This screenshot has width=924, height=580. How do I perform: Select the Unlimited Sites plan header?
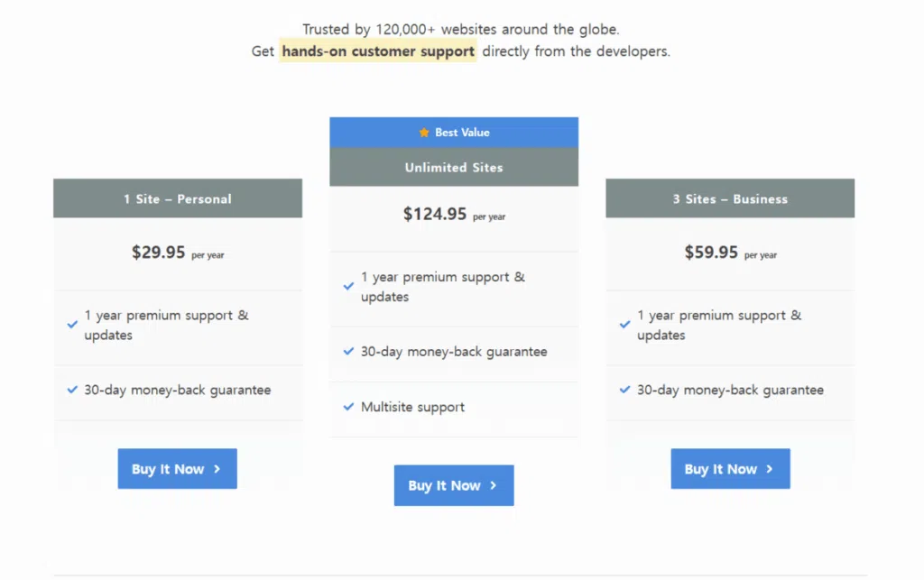click(454, 167)
